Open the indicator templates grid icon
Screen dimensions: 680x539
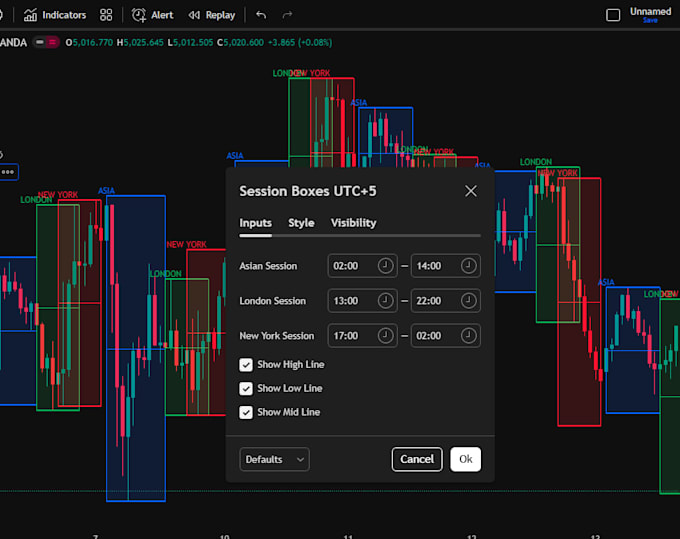pos(106,15)
